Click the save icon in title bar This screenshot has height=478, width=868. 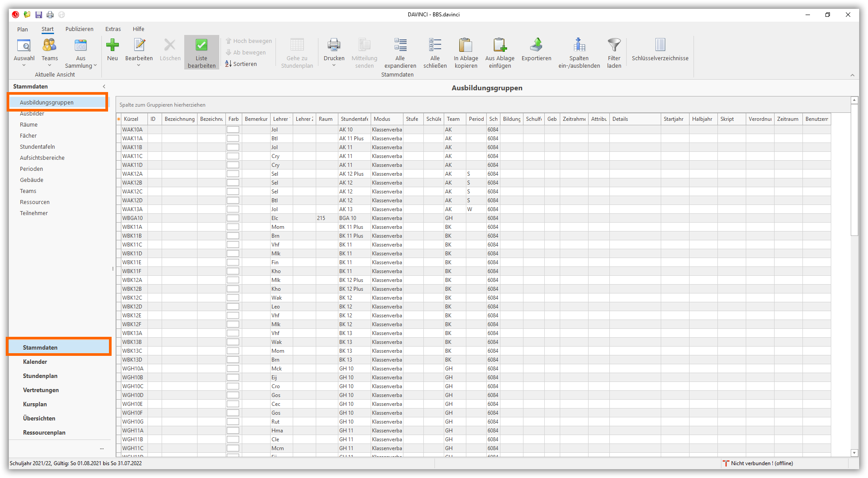(x=39, y=15)
